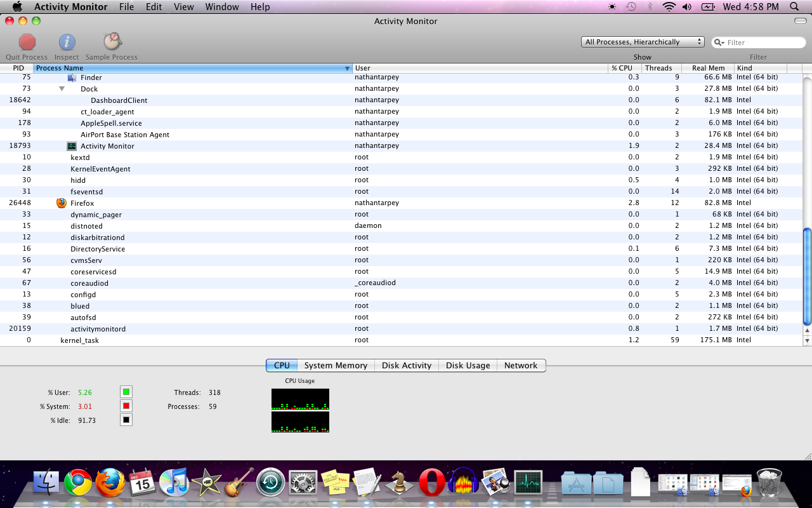Open Spotlight search magnifier

[794, 7]
